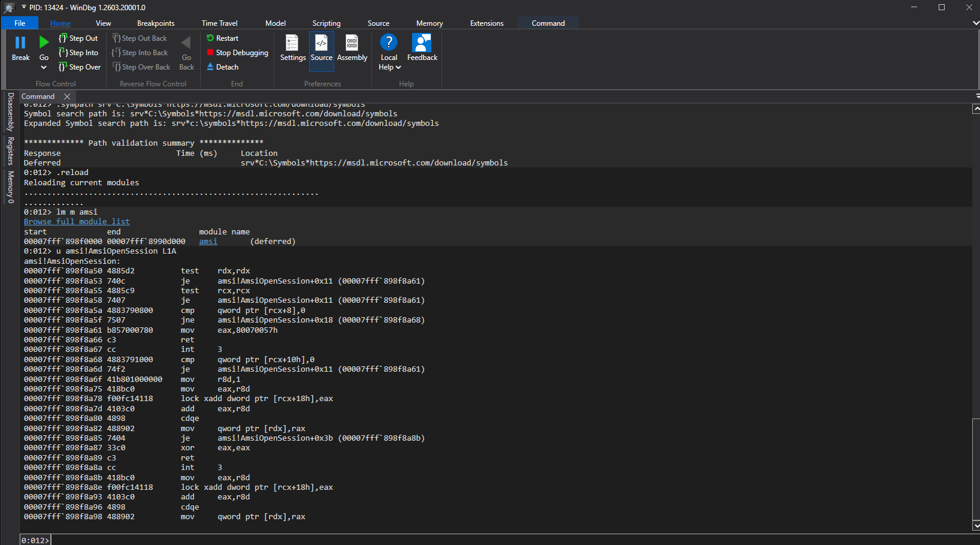Close the Command window tab
Screen dimensions: 980x545
[x=67, y=97]
